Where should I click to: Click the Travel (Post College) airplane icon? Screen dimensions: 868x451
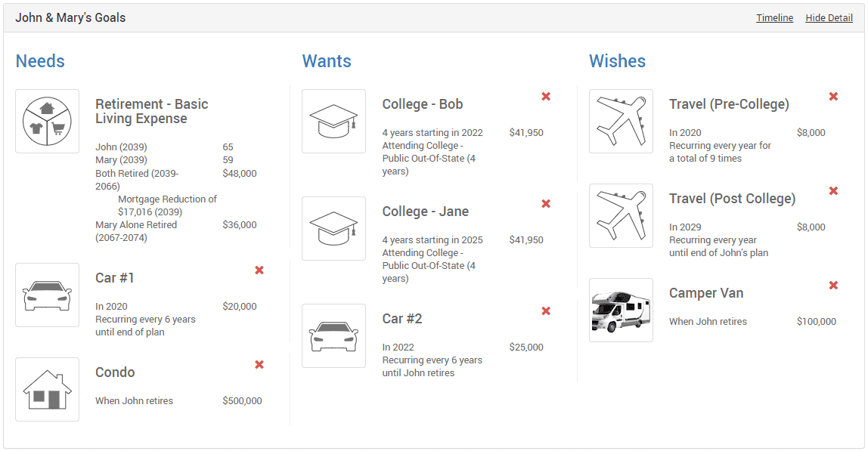pyautogui.click(x=621, y=216)
